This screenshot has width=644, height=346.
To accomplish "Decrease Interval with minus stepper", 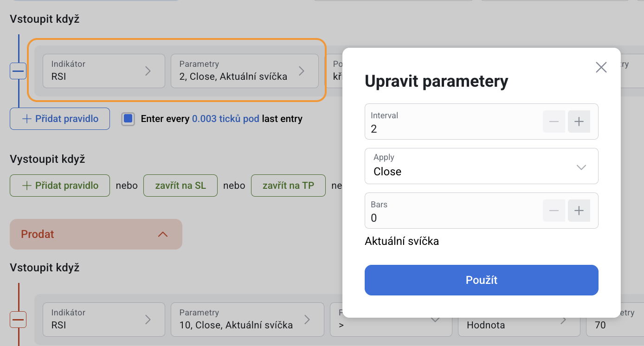I will pos(554,122).
